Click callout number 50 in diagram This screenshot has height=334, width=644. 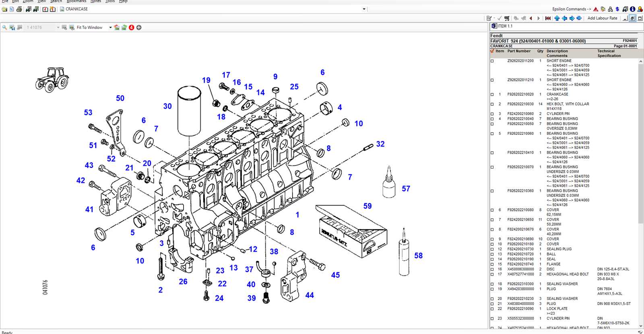pos(120,98)
